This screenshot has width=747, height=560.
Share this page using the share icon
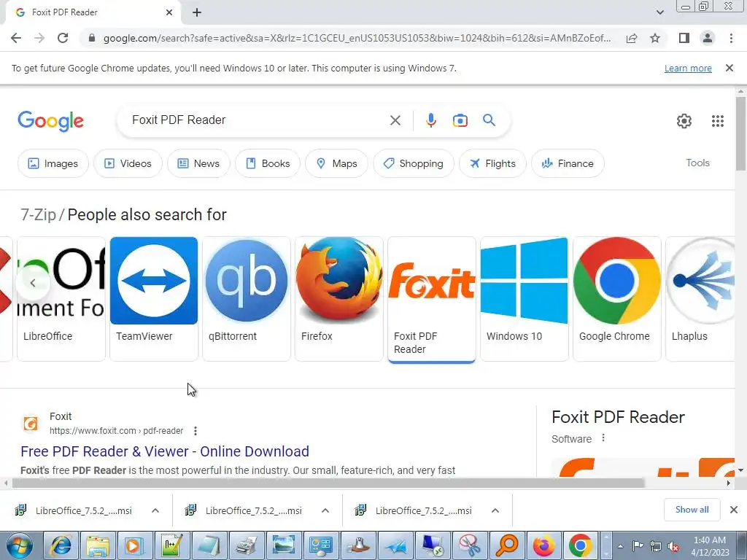(632, 38)
